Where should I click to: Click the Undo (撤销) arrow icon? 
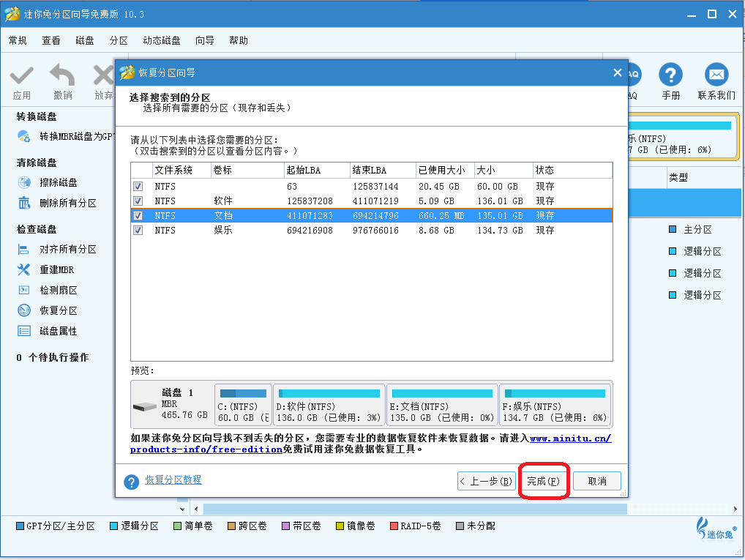[63, 75]
